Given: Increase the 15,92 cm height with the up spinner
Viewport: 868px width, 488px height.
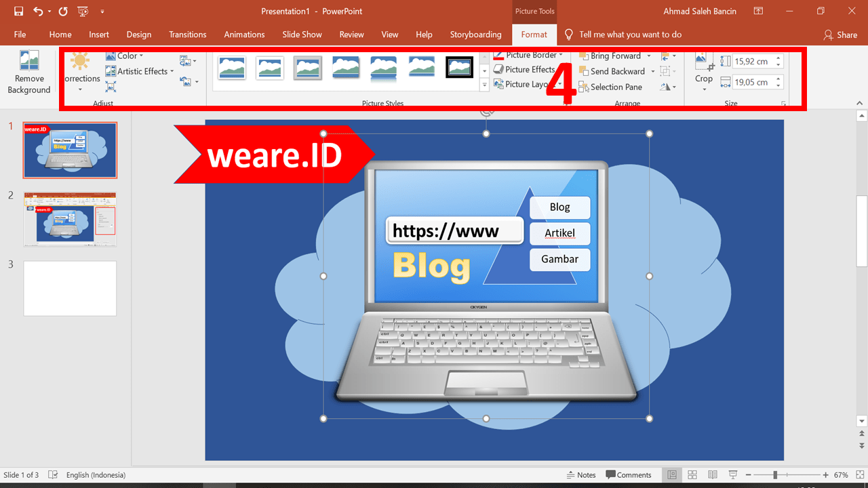Looking at the screenshot, I should [x=778, y=58].
